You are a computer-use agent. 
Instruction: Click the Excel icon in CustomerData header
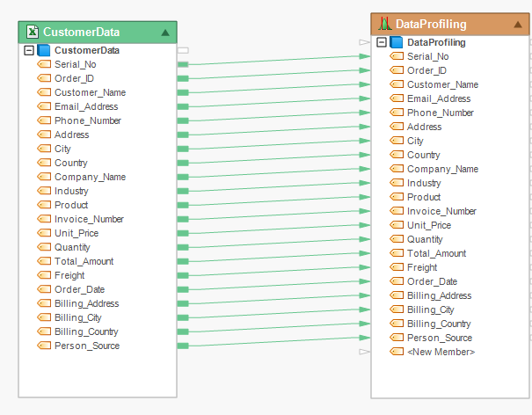[x=31, y=33]
